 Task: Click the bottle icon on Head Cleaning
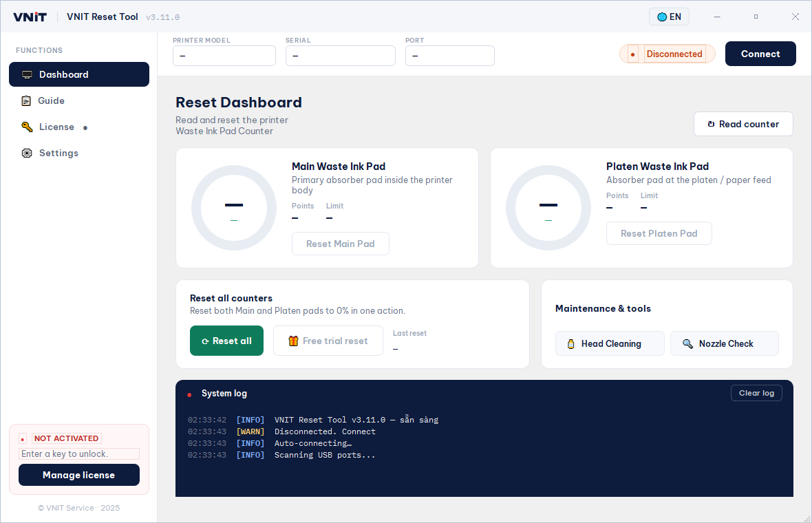pyautogui.click(x=570, y=344)
